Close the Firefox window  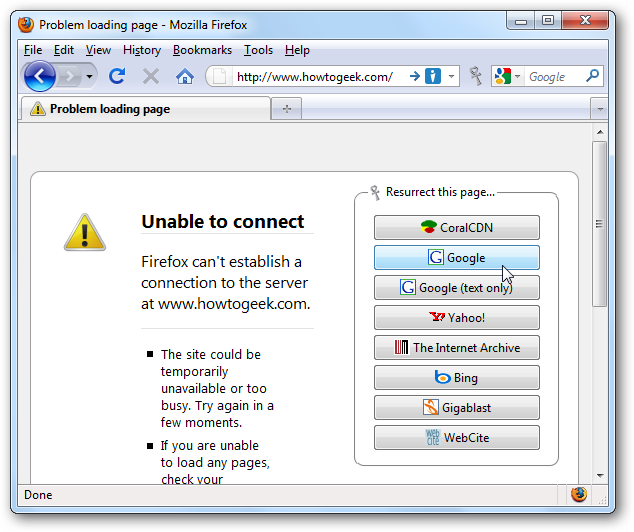(x=585, y=21)
